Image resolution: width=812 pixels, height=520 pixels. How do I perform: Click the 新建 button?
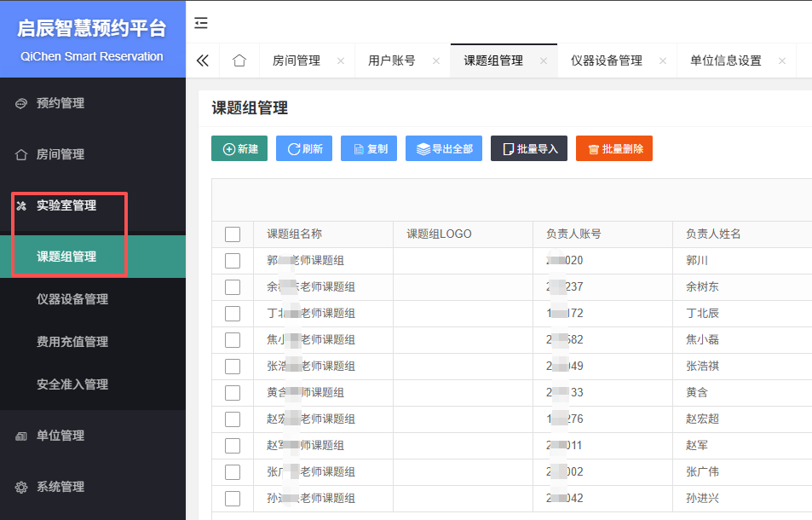click(x=239, y=148)
